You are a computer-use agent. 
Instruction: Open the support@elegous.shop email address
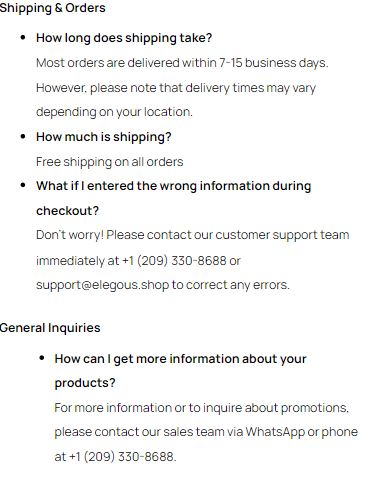[102, 285]
